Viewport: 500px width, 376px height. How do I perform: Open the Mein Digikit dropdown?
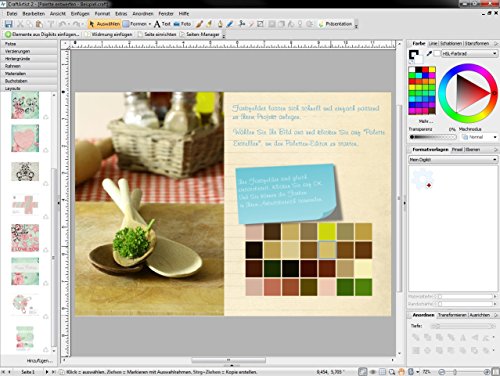[x=453, y=160]
